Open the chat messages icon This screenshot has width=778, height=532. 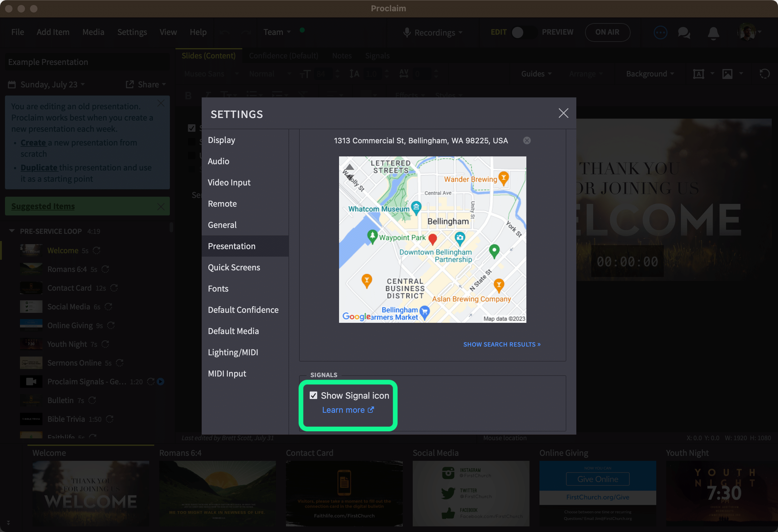coord(684,33)
